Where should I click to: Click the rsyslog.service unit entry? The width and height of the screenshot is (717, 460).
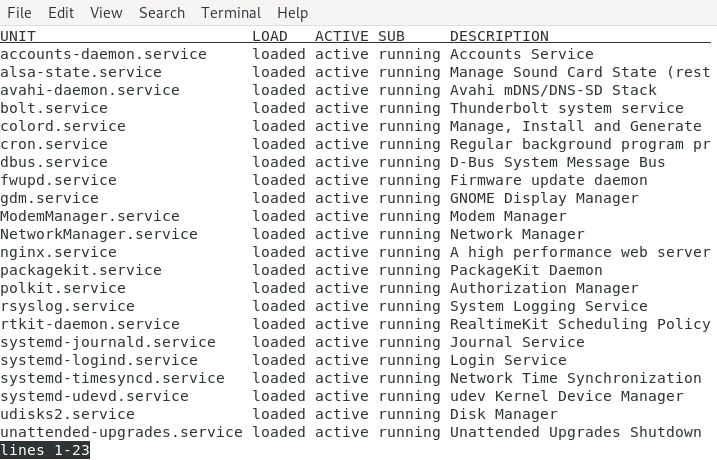(67, 306)
